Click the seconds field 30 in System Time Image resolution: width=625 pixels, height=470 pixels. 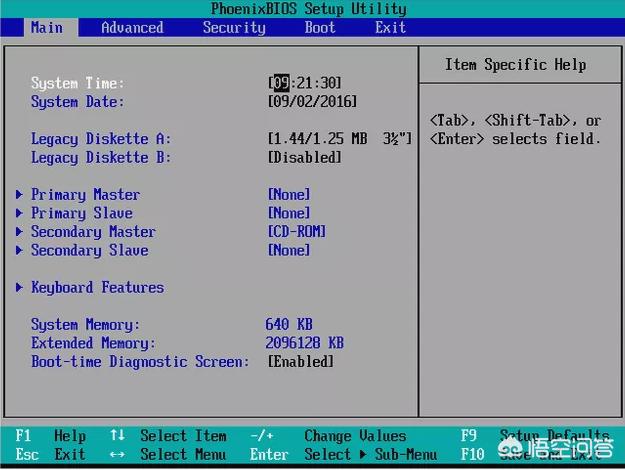pyautogui.click(x=328, y=83)
